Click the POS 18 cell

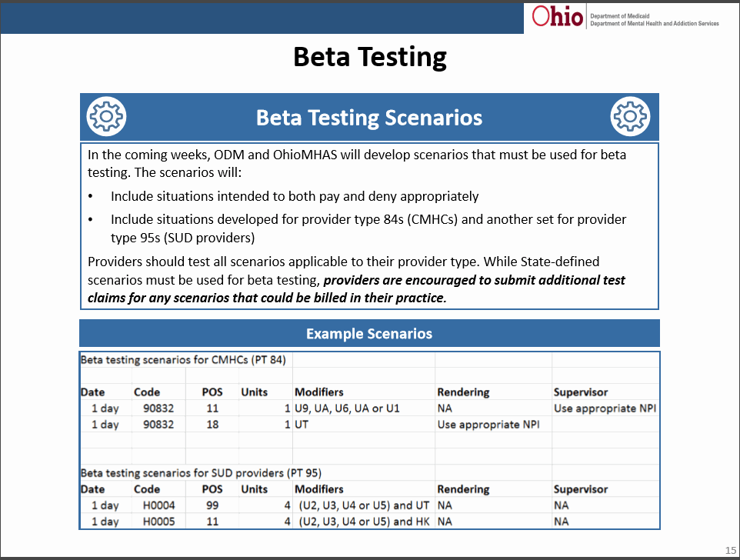pyautogui.click(x=212, y=425)
